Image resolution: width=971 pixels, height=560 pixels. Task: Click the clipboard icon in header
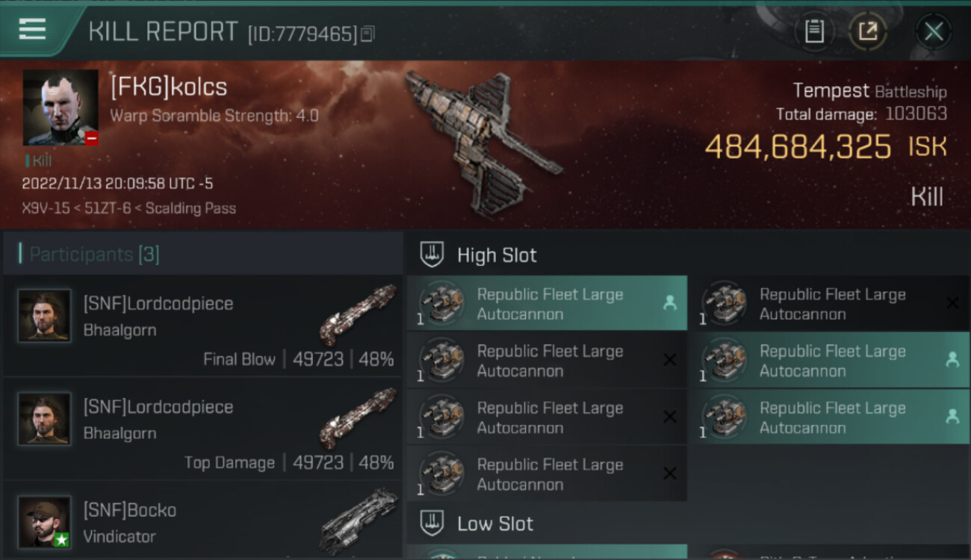(x=814, y=31)
